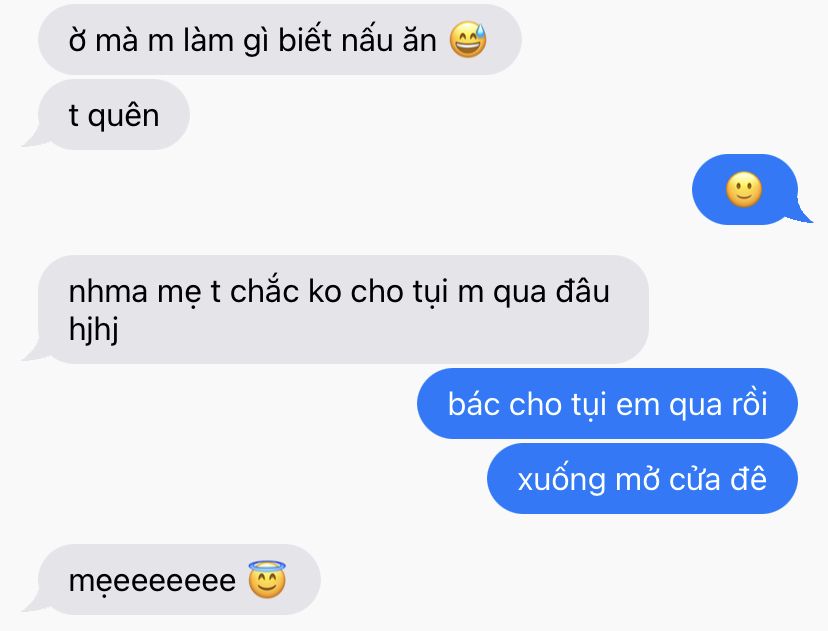This screenshot has height=631, width=828.
Task: Click the word "quên" in second bubble
Action: click(123, 116)
